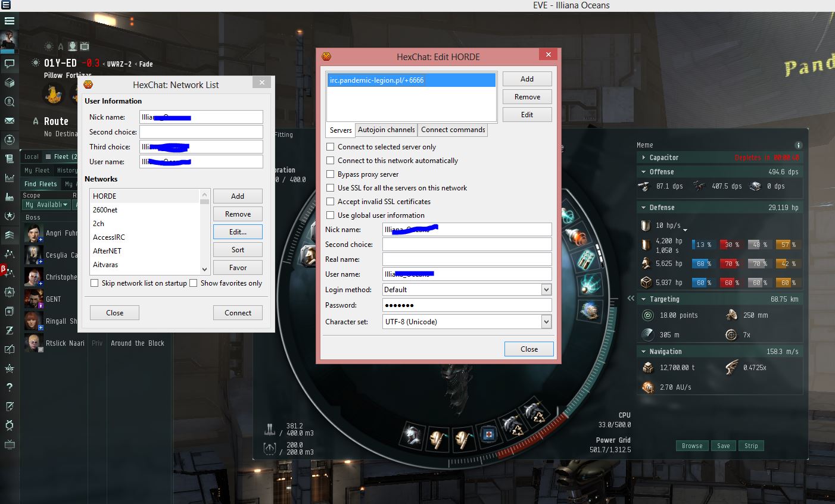Collapse the Defense section
The width and height of the screenshot is (835, 504).
pos(644,208)
